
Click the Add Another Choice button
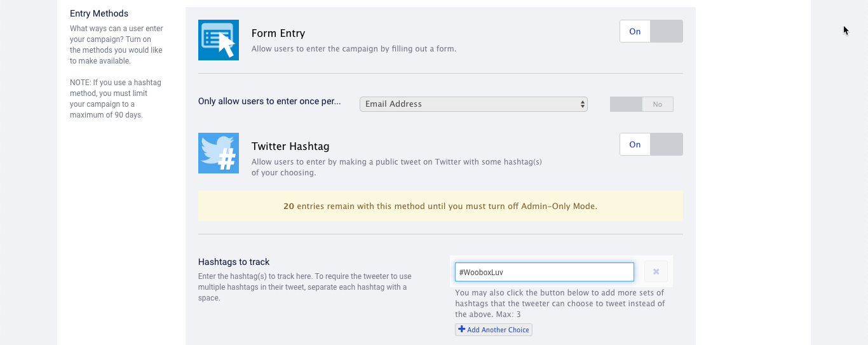click(494, 330)
